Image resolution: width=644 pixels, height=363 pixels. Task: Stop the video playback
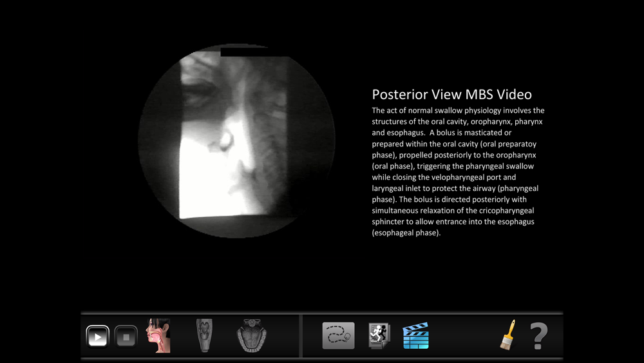tap(126, 337)
